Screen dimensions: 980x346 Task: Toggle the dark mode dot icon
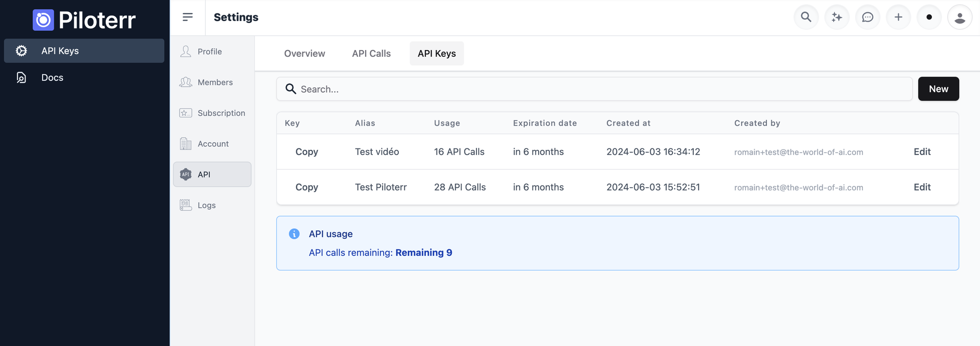[x=929, y=17]
